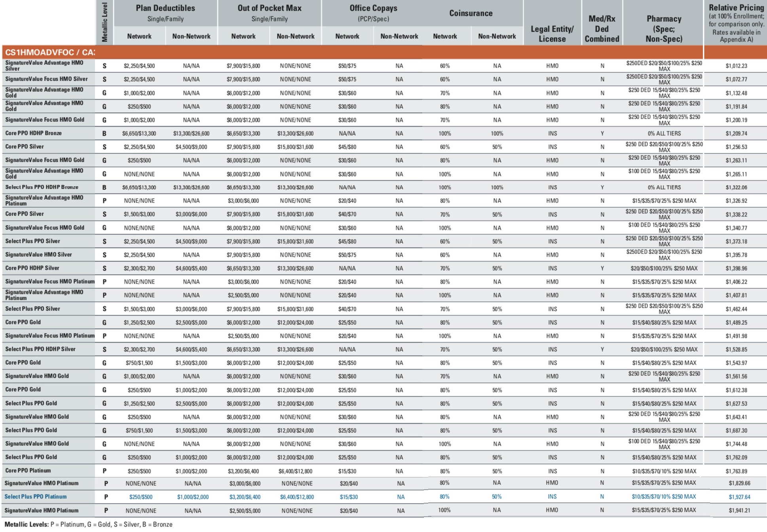The width and height of the screenshot is (767, 532).
Task: Click the Legal Entity/License column header
Action: pyautogui.click(x=552, y=34)
